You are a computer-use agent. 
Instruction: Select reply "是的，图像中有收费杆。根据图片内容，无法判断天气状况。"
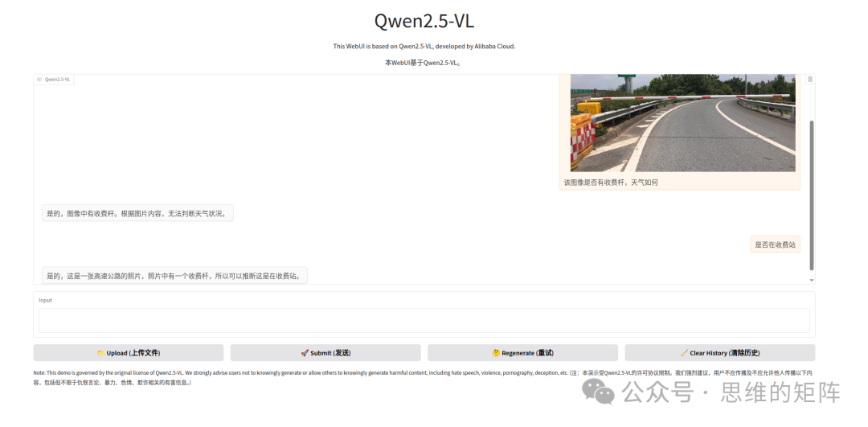tap(137, 213)
